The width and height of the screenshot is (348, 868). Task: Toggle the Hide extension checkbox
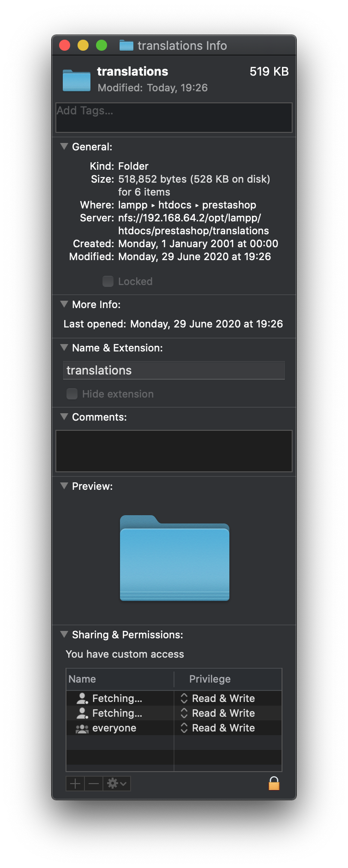coord(72,394)
